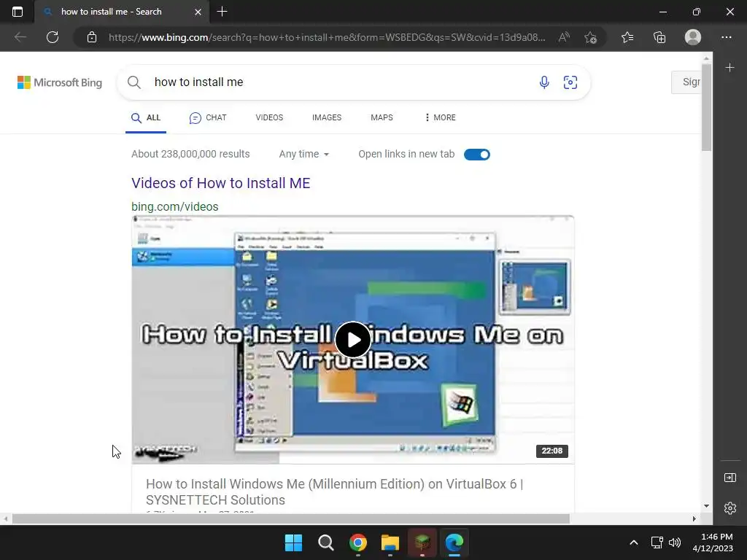
Task: Expand the MORE menu
Action: point(440,117)
